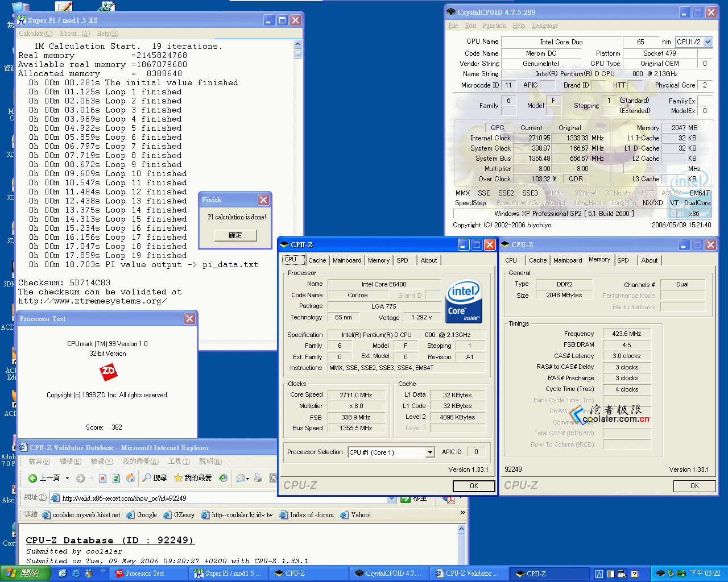Screen dimensions: 728x582
Task: Open the Function menu in CrystalCPUID
Action: tap(494, 26)
